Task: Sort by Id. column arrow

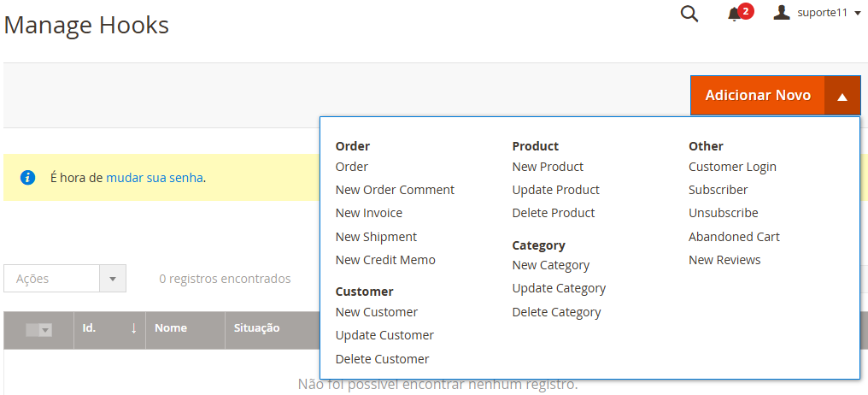Action: tap(133, 328)
